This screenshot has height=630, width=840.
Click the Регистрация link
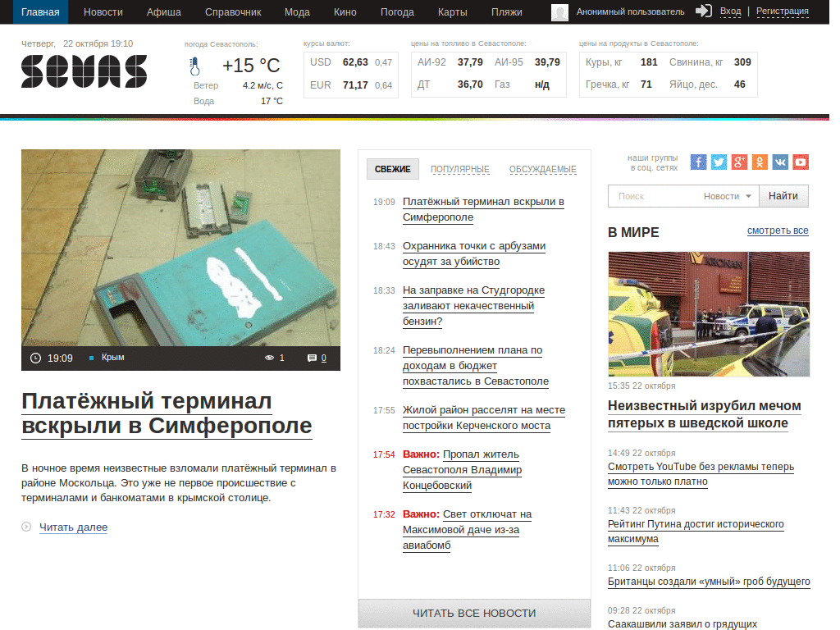click(782, 11)
